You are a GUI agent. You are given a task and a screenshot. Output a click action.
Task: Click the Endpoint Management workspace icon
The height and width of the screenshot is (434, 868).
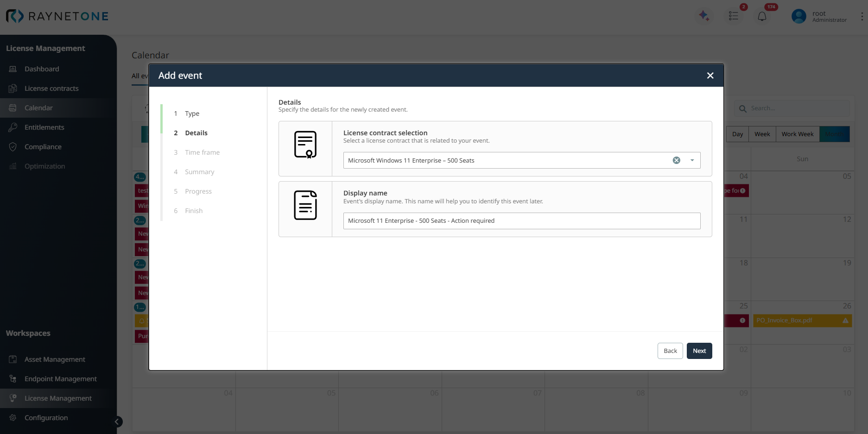pos(13,379)
